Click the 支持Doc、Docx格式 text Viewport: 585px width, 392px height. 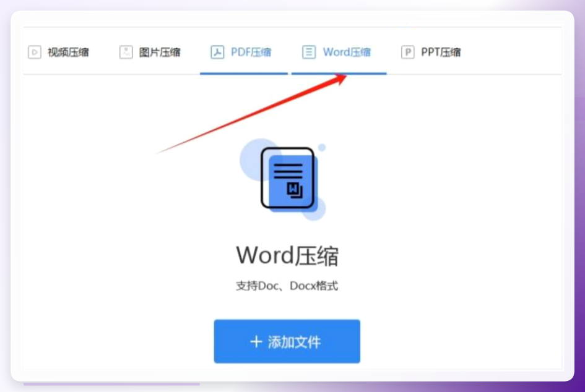pos(287,286)
